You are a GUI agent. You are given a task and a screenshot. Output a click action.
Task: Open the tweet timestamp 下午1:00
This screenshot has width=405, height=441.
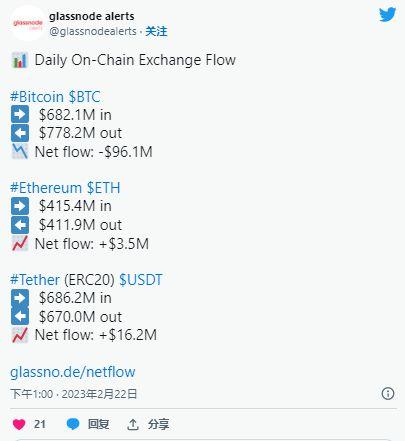[32, 394]
